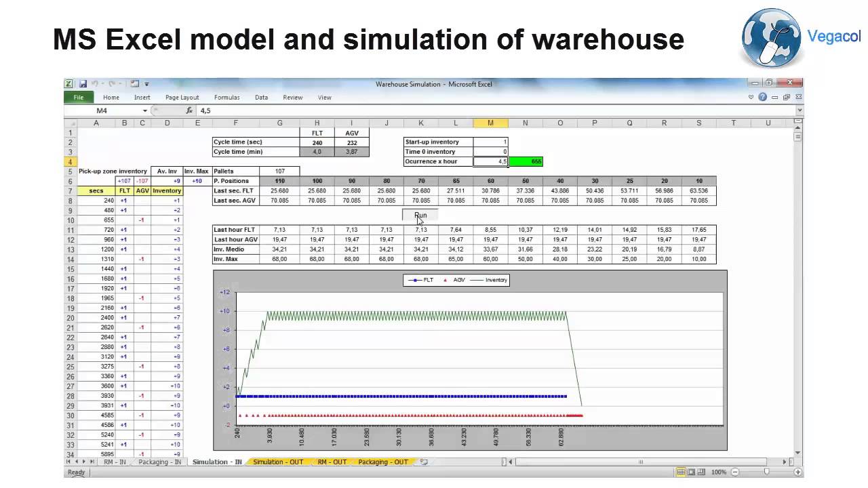Switch to the RM - OUT sheet
This screenshot has height=488, width=868.
click(x=332, y=462)
